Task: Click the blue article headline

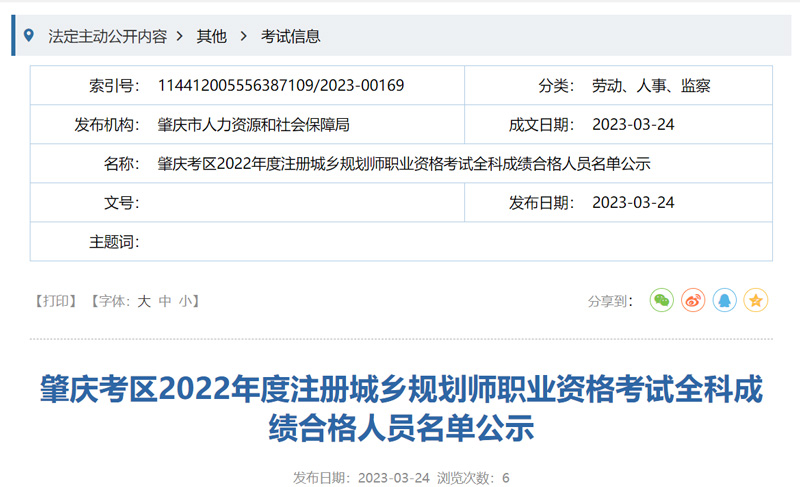Action: [x=401, y=408]
